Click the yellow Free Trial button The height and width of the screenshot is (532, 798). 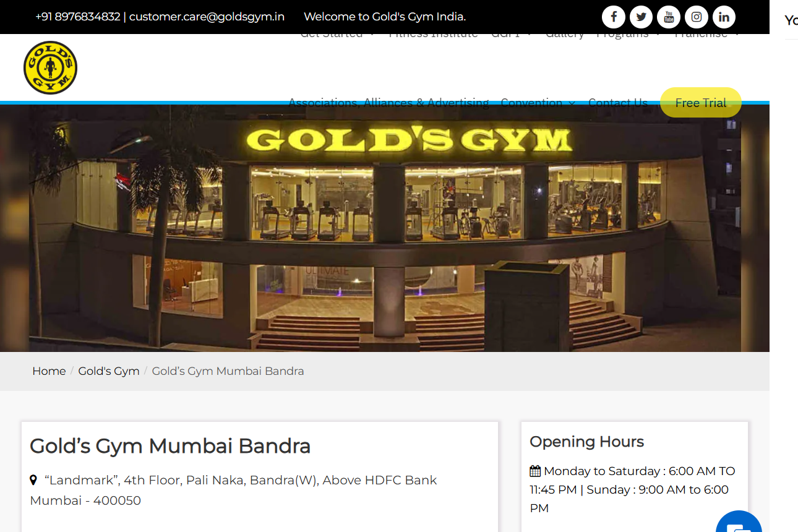701,103
